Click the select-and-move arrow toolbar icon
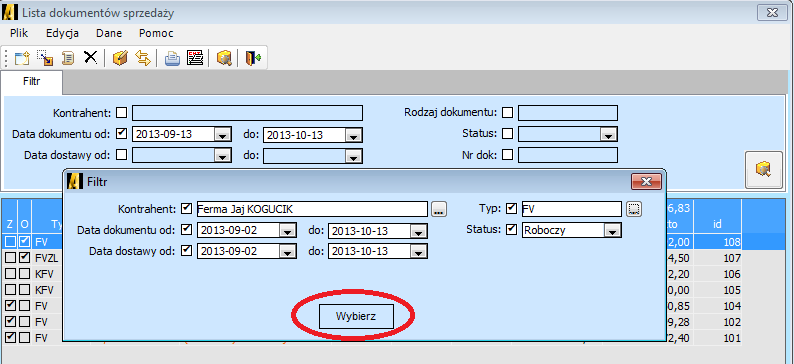The height and width of the screenshot is (364, 794). 45,58
